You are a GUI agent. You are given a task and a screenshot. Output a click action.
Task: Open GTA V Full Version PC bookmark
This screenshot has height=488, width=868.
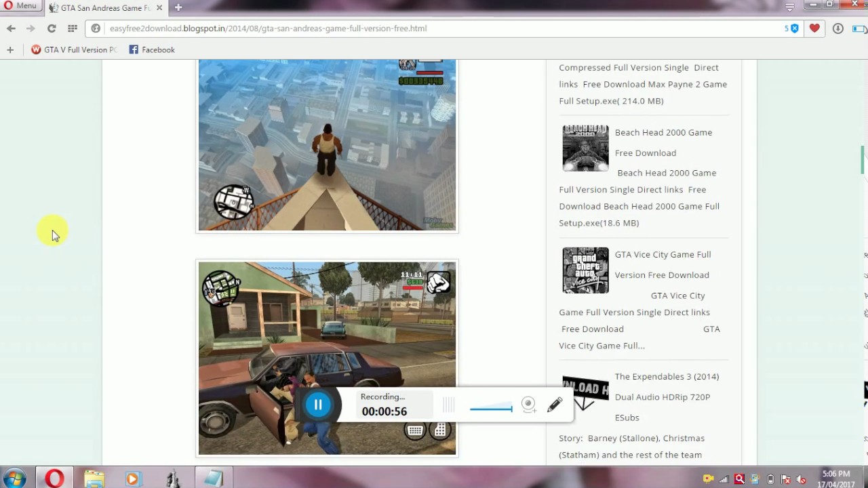[x=74, y=49]
